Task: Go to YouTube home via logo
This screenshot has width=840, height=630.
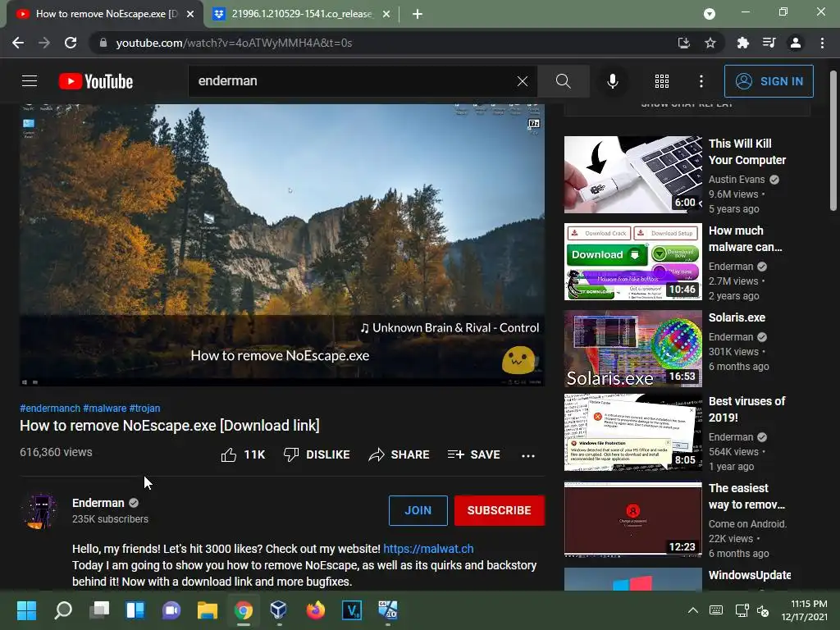Action: click(96, 81)
